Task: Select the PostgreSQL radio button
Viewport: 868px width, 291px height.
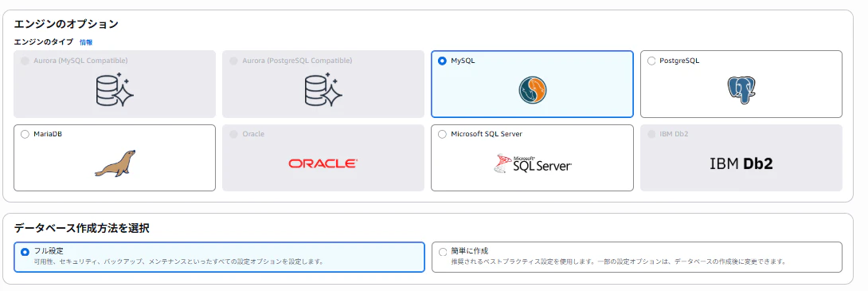Action: click(x=651, y=61)
